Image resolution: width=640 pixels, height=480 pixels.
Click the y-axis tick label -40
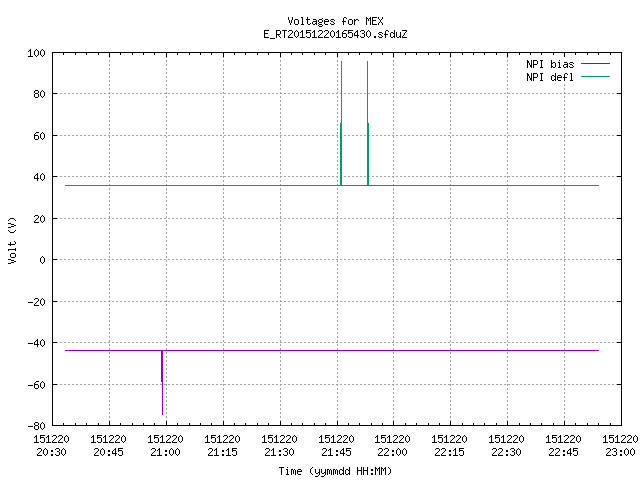click(x=36, y=343)
